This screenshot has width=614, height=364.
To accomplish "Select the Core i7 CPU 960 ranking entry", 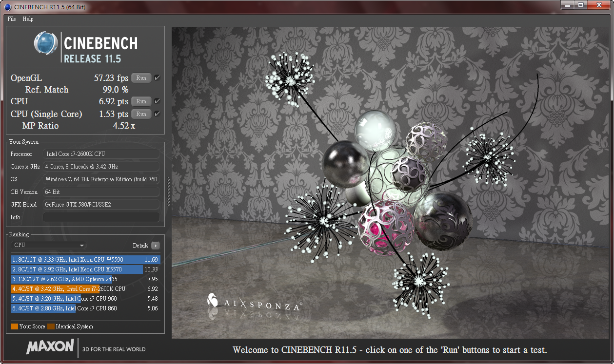I will click(x=85, y=299).
